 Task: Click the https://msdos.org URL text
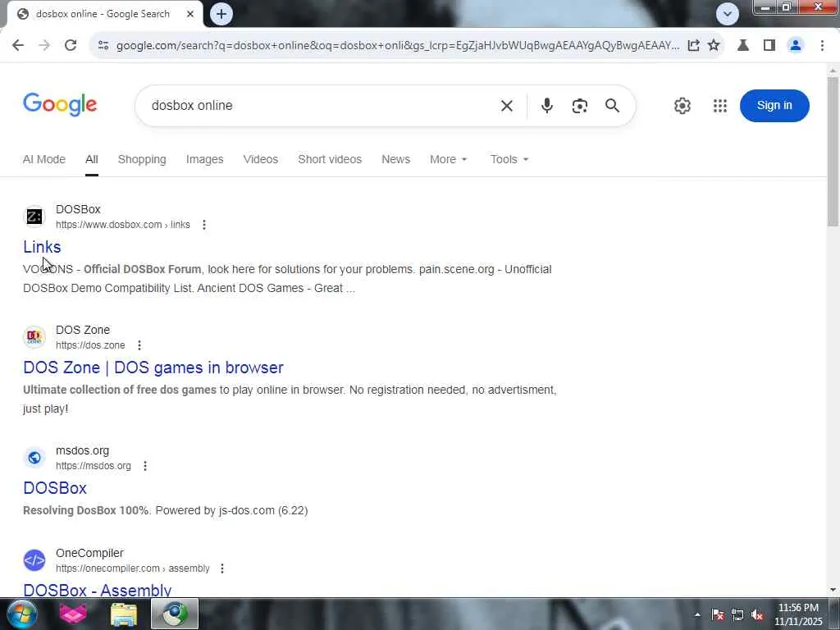coord(94,466)
